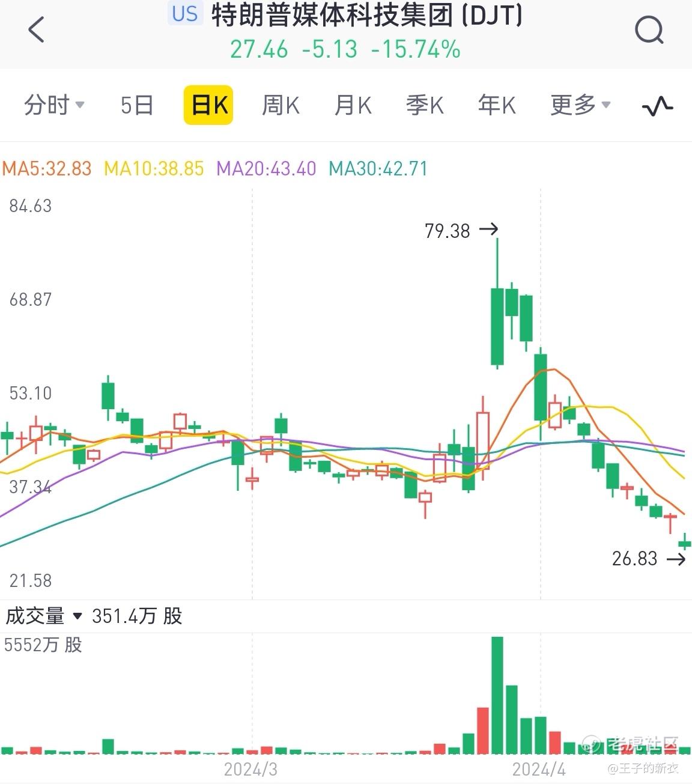
Task: Open the indicator waveform icon
Action: tap(658, 106)
